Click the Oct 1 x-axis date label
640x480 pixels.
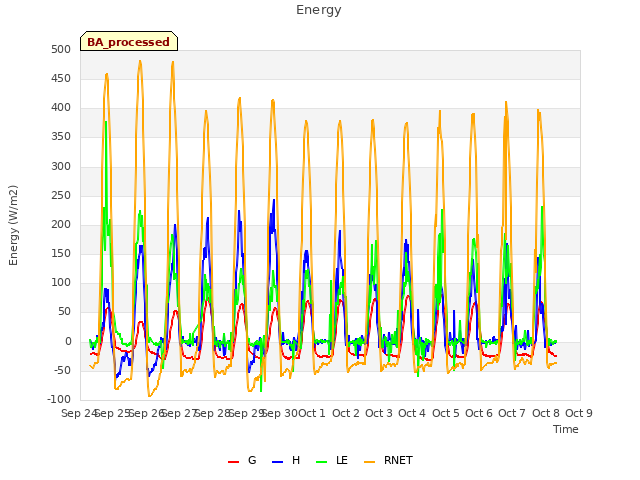click(312, 413)
